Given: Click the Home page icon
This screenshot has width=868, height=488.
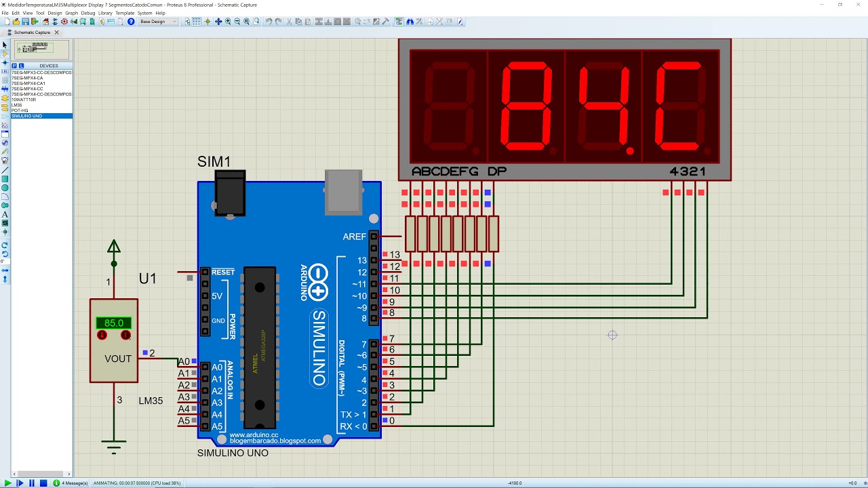Looking at the screenshot, I should click(45, 22).
